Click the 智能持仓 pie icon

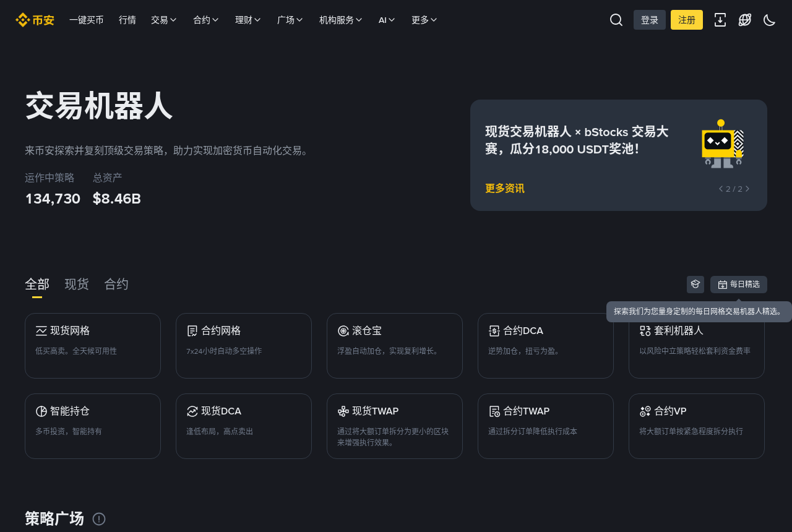point(41,411)
